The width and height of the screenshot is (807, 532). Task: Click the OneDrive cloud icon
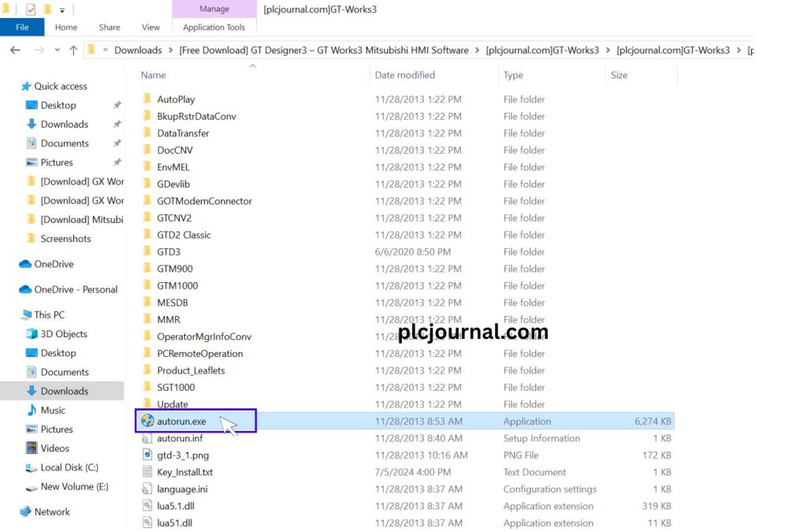coord(25,264)
